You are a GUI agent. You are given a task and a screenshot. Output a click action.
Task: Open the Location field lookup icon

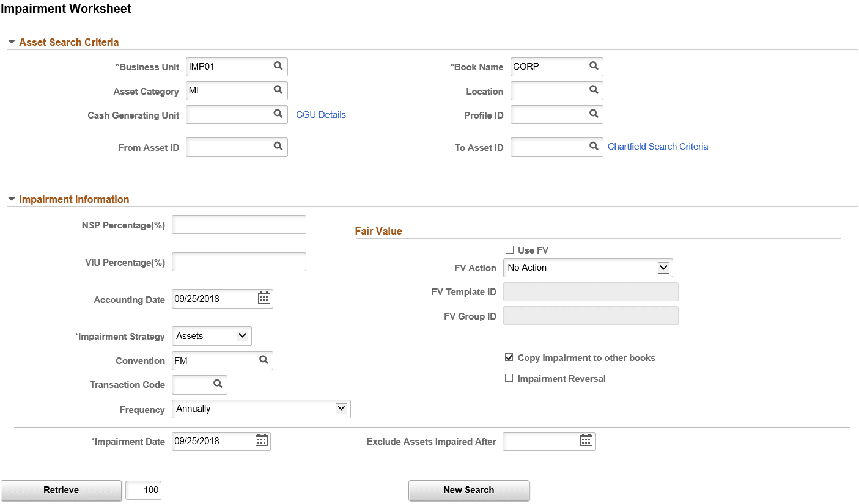(593, 90)
